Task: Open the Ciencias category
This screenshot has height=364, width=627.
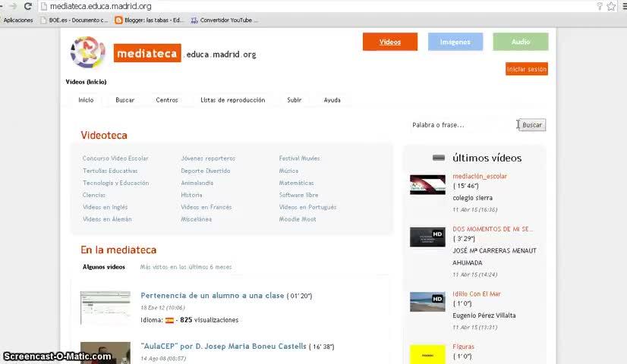Action: 94,195
